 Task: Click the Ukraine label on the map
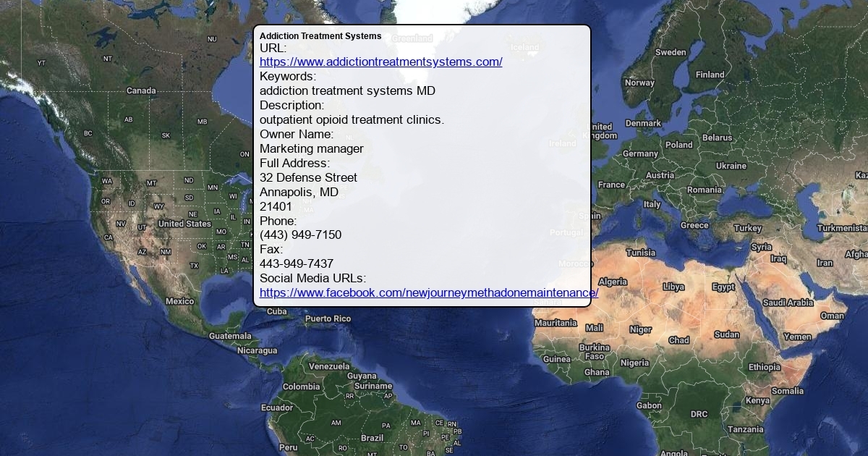[731, 166]
